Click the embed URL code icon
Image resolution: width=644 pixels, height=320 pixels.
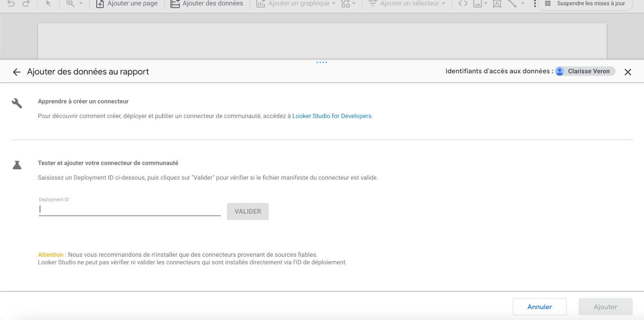[463, 4]
